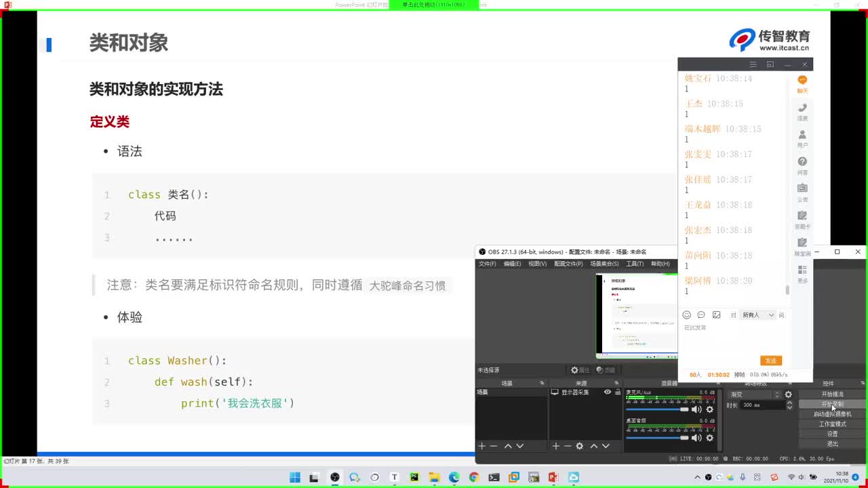The width and height of the screenshot is (868, 488).
Task: Open the 工具(T) menu in OBS
Action: click(x=635, y=264)
